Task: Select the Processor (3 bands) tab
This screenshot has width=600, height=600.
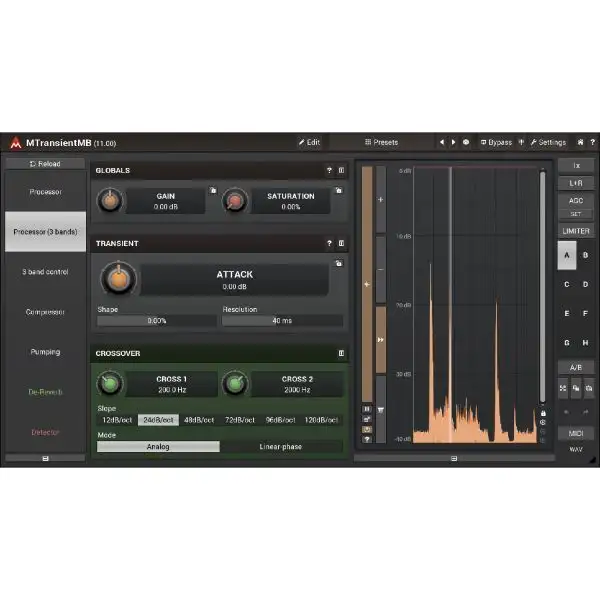Action: tap(45, 232)
